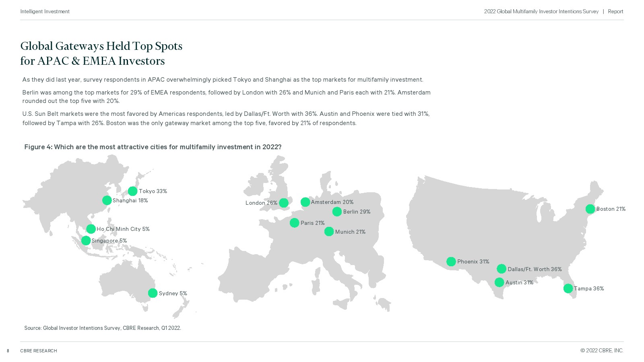Click the Munich 21% green dot

click(329, 232)
